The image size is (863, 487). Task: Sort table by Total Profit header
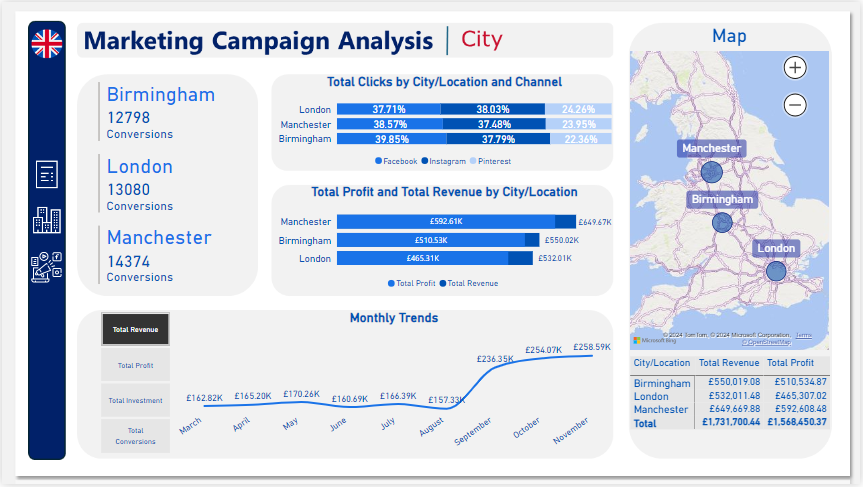tap(790, 363)
